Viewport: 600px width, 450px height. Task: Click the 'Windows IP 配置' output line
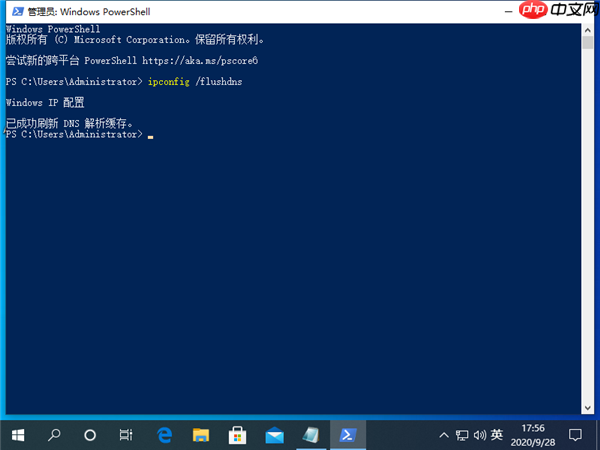(45, 103)
